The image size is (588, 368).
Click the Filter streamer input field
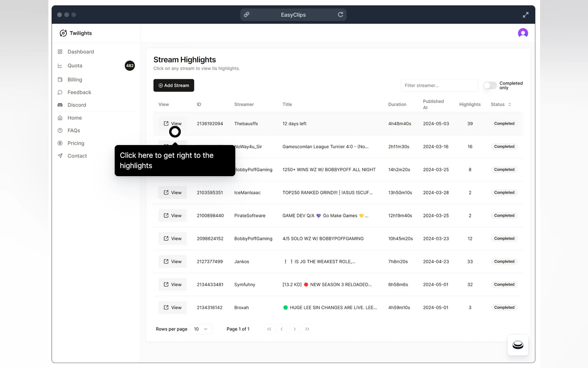[x=439, y=86]
